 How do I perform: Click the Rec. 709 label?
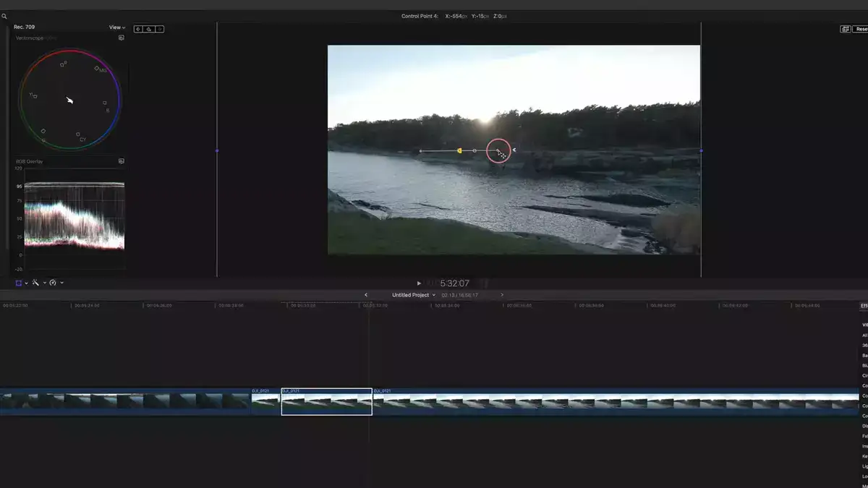click(25, 27)
